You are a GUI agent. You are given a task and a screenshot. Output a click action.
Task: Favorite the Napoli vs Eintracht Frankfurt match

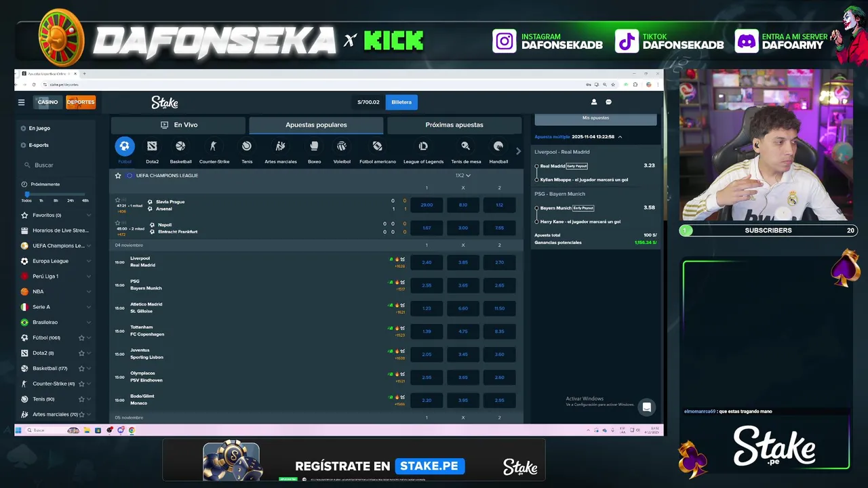click(117, 223)
